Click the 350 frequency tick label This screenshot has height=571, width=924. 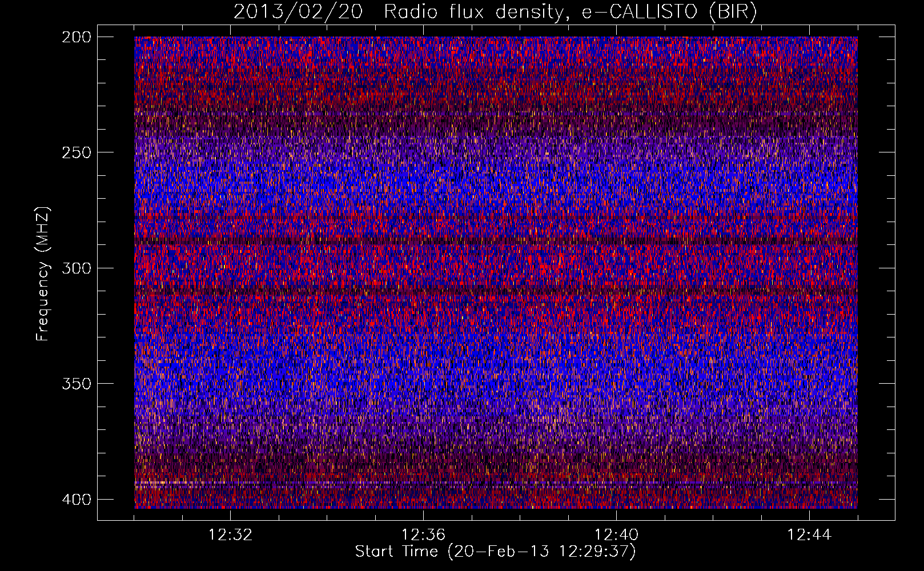pos(76,383)
